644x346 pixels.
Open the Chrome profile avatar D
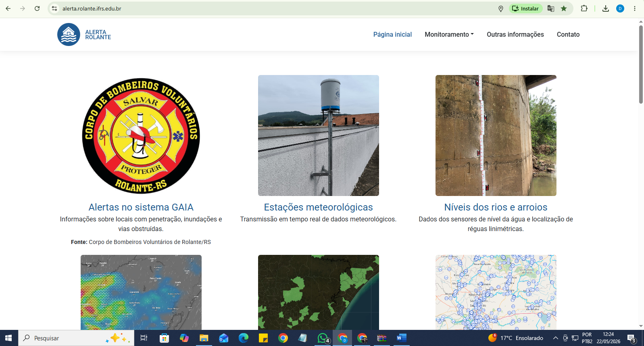pyautogui.click(x=620, y=8)
